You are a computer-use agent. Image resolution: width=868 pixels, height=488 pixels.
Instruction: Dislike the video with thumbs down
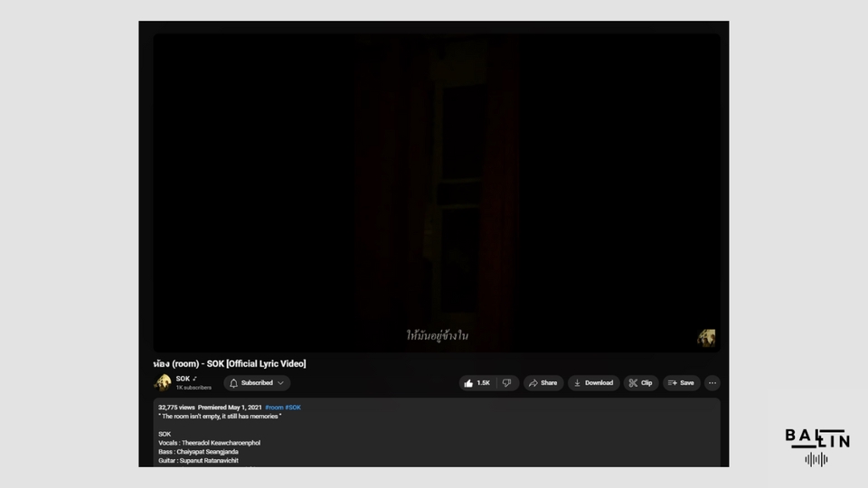pyautogui.click(x=507, y=383)
